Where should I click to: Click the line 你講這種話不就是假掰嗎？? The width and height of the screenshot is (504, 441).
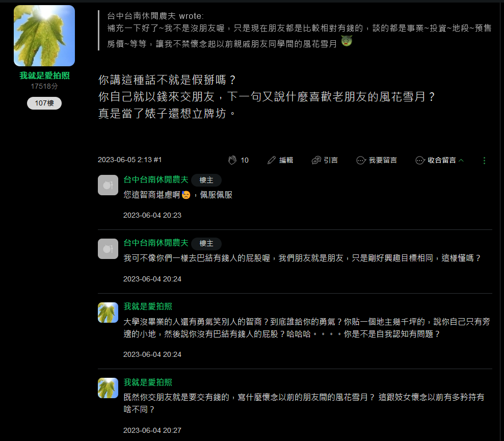click(x=168, y=80)
